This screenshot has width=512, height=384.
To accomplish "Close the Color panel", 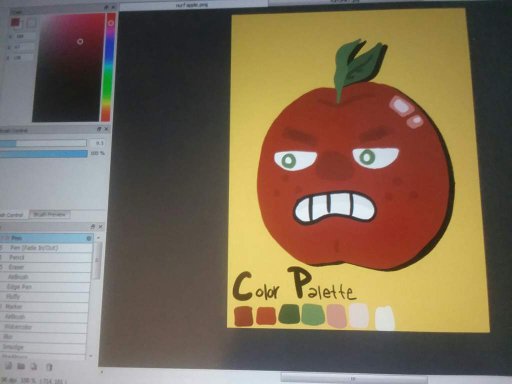I will tap(114, 7).
